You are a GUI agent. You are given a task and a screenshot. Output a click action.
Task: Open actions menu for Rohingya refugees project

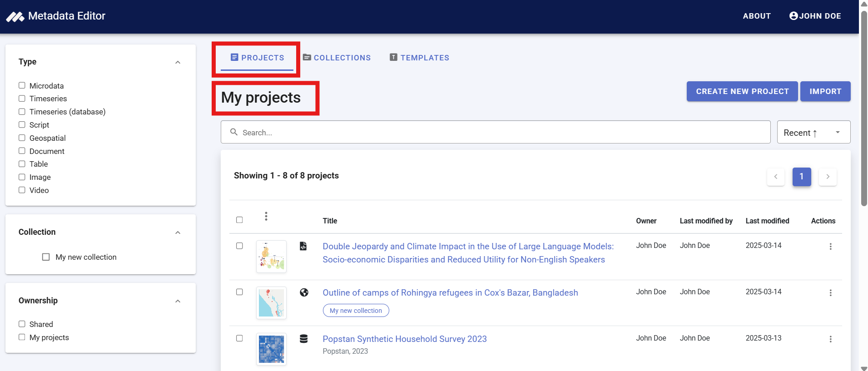coord(830,293)
